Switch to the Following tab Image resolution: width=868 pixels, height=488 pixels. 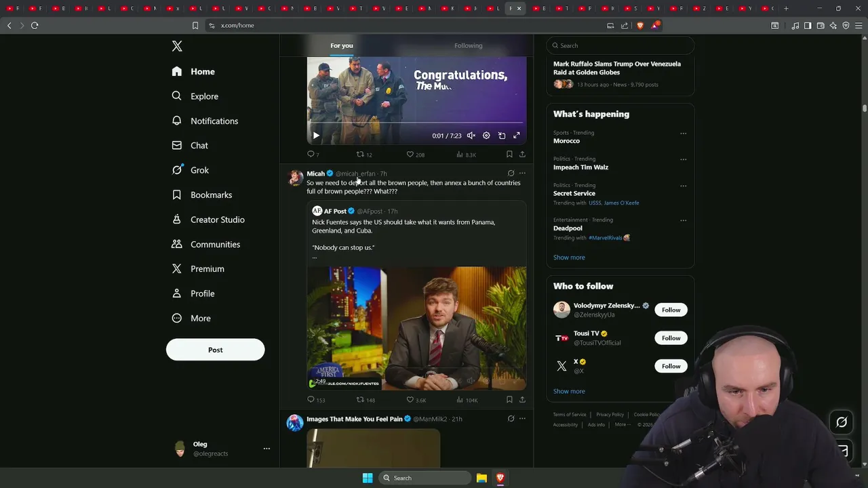pos(468,45)
